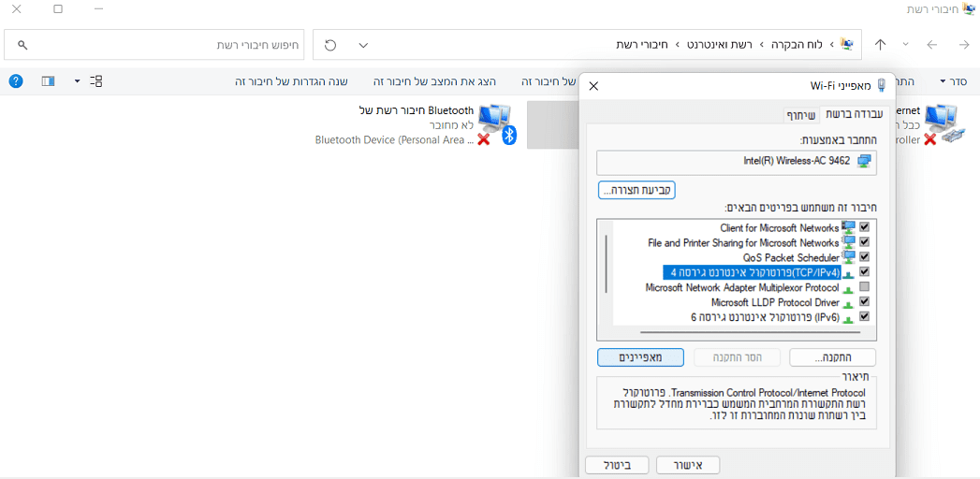Focus the חיפוש חיבורי רשת search field
980x479 pixels.
154,46
